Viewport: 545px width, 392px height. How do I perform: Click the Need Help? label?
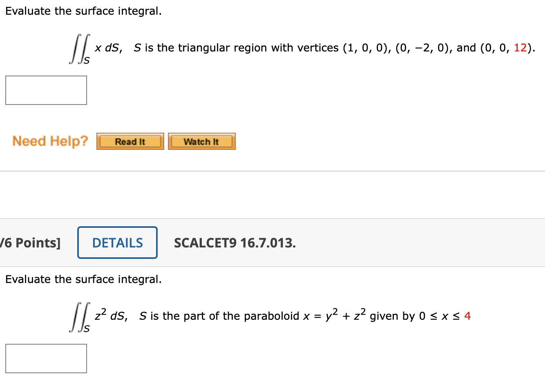click(50, 141)
